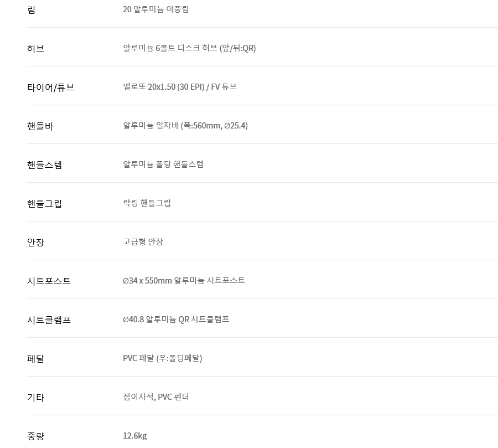Click the 락링 핸들그립 value text
Screen dimensions: 498x448
[x=147, y=203]
